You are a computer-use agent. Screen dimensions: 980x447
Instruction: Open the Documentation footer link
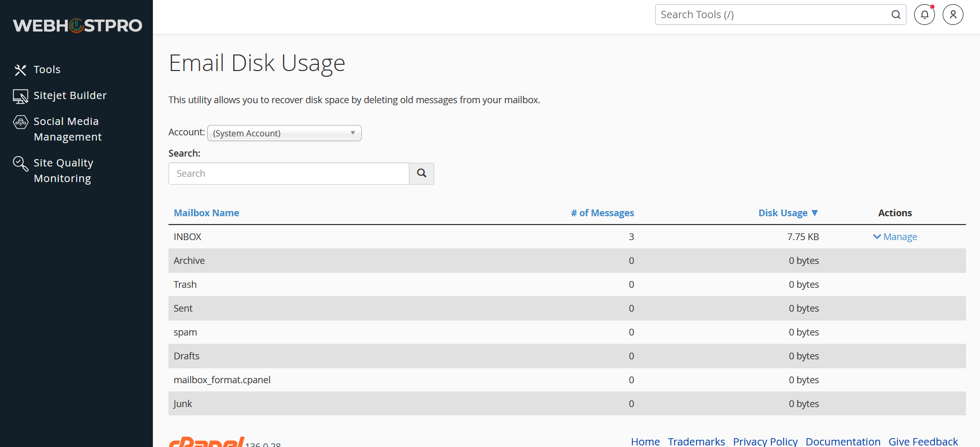pos(843,442)
